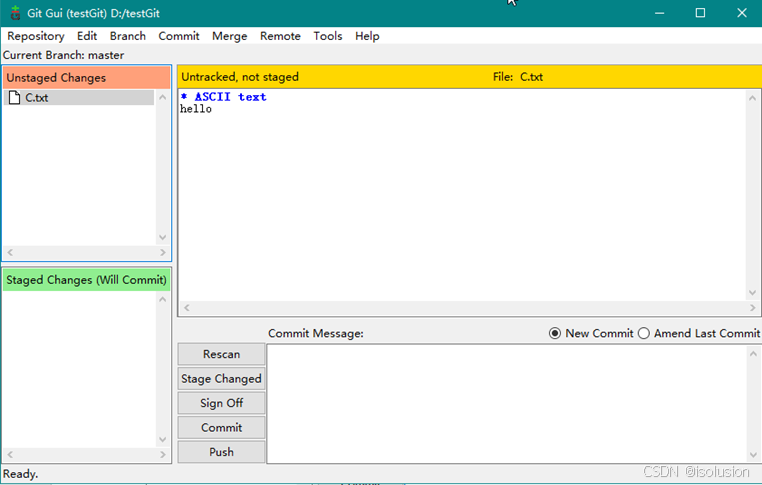Select the Amend Last Commit radio button
This screenshot has width=762, height=485.
pos(643,333)
